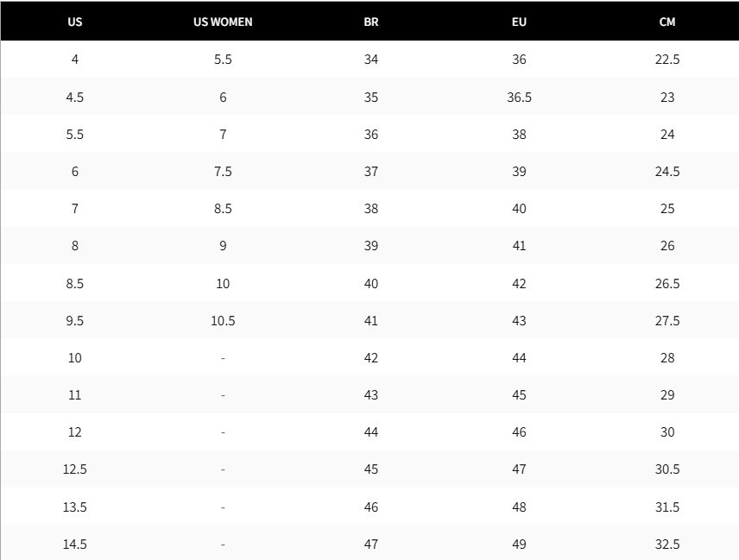Select US size 13.5 cell

click(x=75, y=507)
